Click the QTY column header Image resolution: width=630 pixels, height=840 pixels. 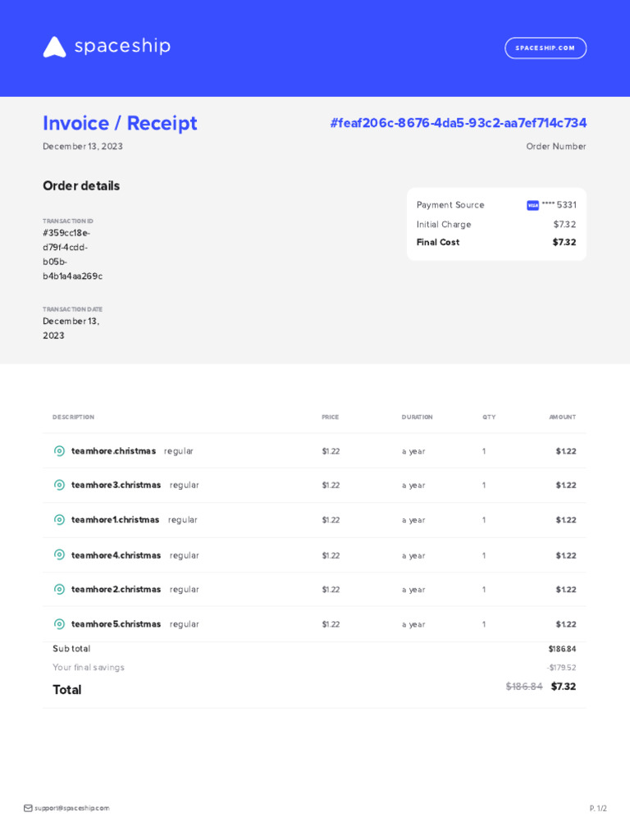pos(489,417)
